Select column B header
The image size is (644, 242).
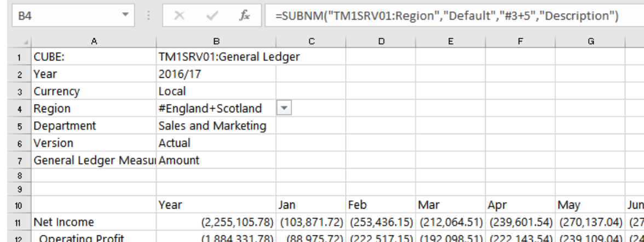[x=216, y=41]
